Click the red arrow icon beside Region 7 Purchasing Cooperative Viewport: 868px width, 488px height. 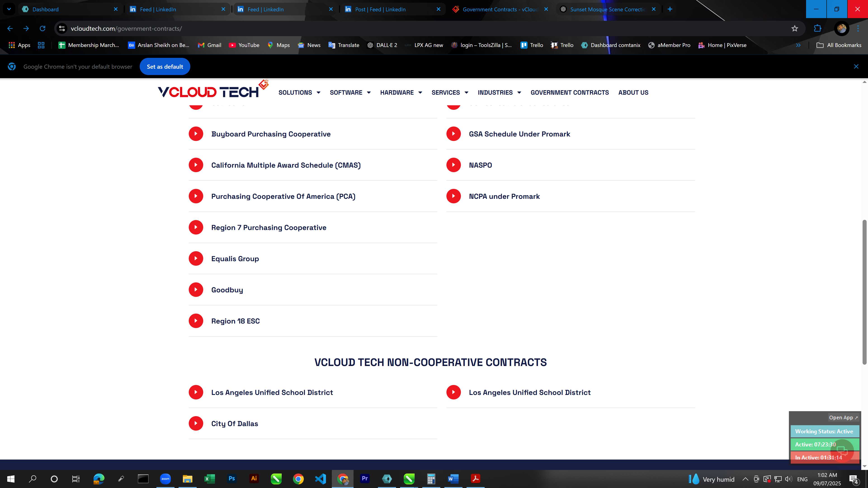[x=196, y=227]
